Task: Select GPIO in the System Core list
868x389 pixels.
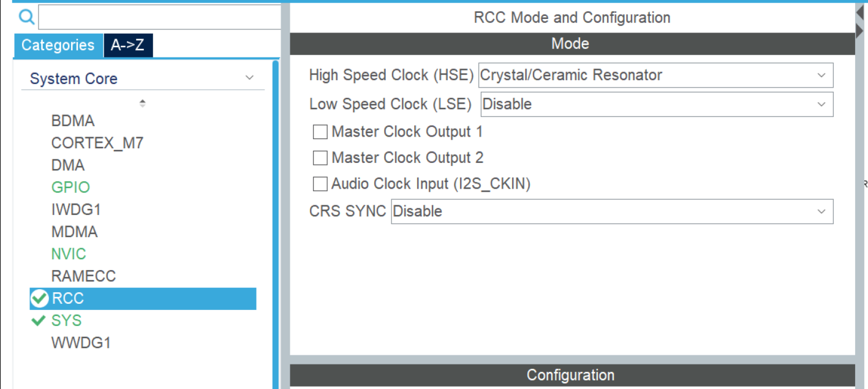Action: [70, 187]
